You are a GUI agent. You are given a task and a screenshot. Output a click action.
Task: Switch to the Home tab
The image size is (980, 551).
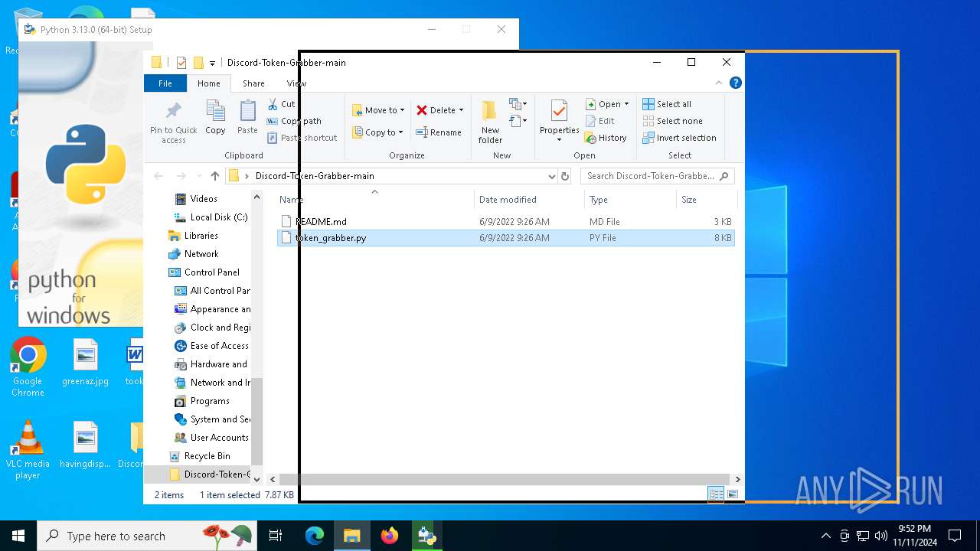tap(208, 83)
